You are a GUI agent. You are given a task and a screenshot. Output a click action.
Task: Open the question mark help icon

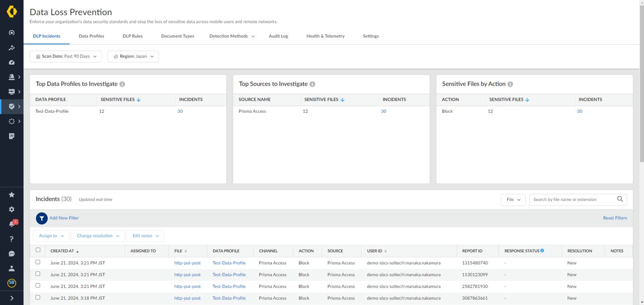point(12,239)
